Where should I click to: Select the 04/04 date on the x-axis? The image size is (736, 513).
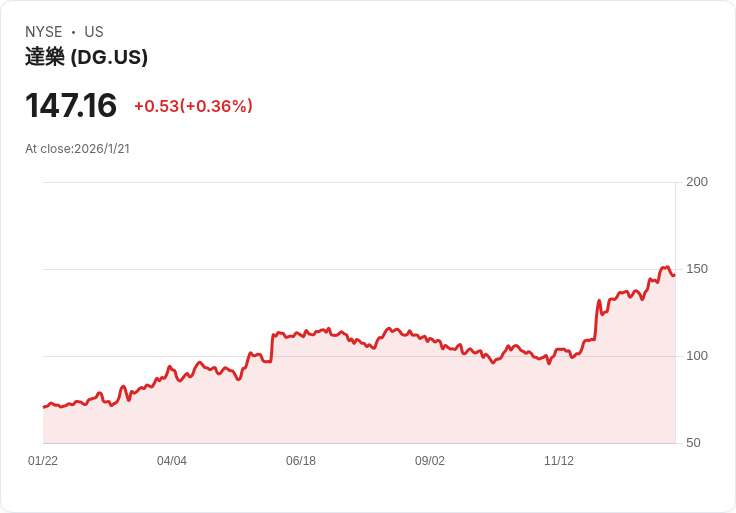pyautogui.click(x=172, y=461)
